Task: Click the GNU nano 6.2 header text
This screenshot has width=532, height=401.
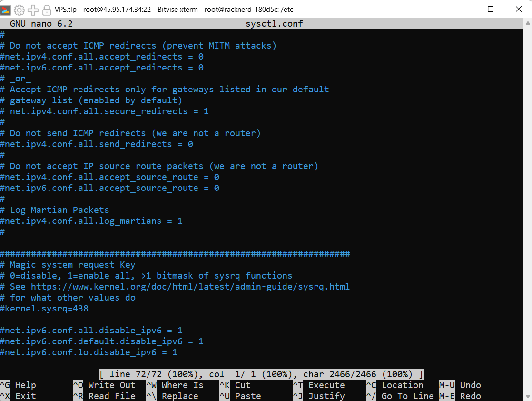Action: tap(41, 24)
